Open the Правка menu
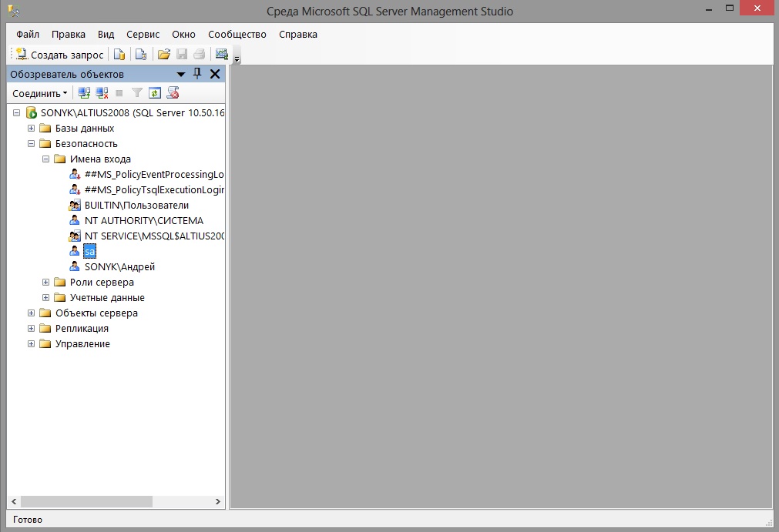The width and height of the screenshot is (779, 532). point(69,34)
